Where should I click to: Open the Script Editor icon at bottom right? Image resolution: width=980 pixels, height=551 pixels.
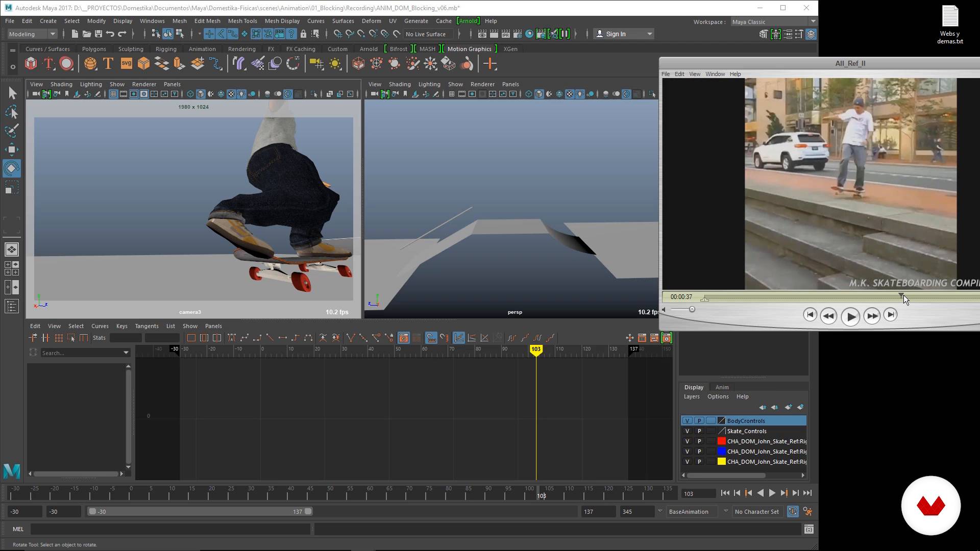pos(808,530)
